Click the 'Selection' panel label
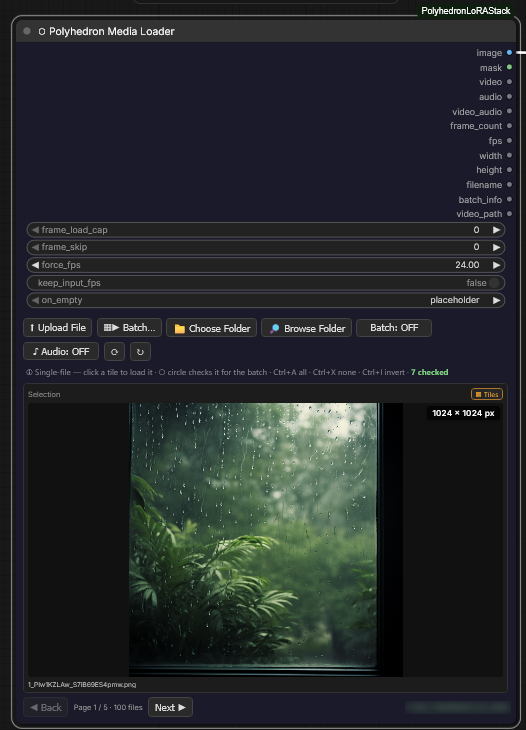Image resolution: width=526 pixels, height=730 pixels. point(44,394)
